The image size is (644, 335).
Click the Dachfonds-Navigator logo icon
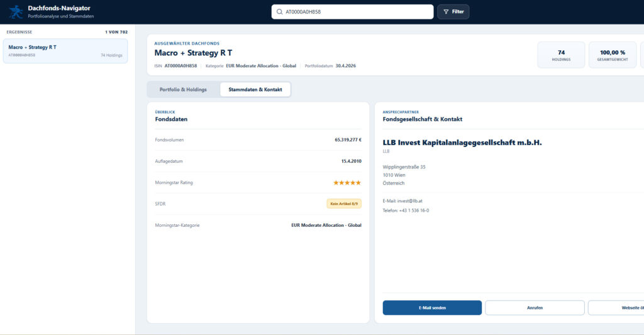point(16,12)
